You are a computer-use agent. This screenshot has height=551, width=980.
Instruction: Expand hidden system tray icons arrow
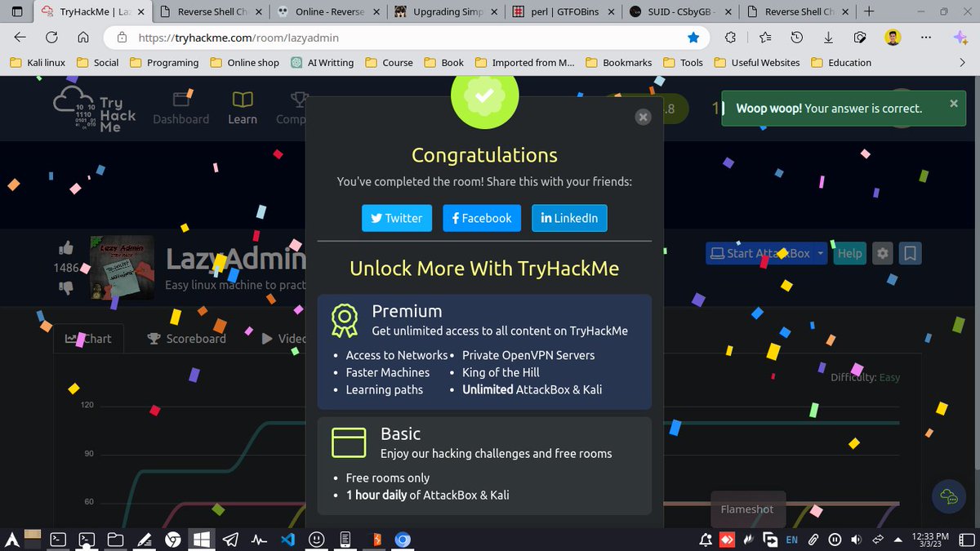(x=899, y=540)
